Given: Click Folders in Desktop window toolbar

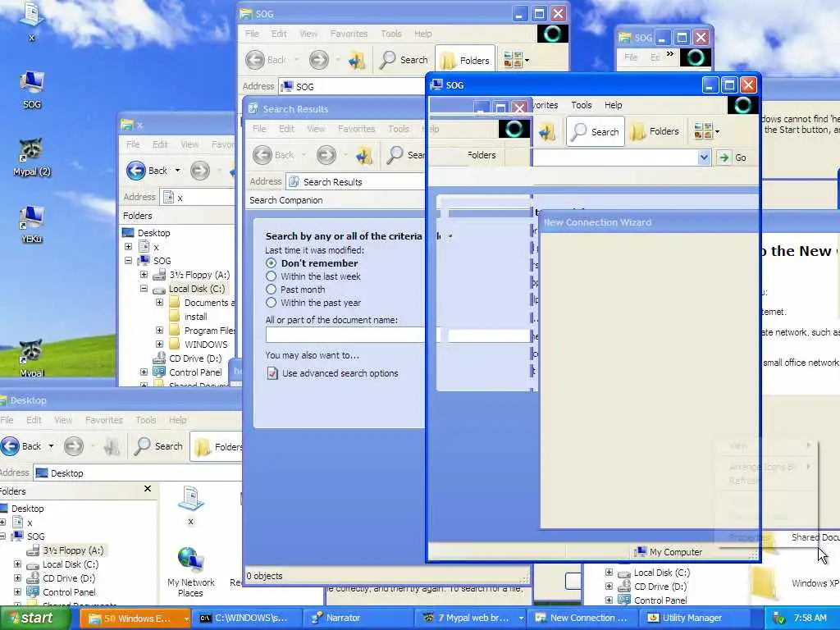Looking at the screenshot, I should coord(218,446).
